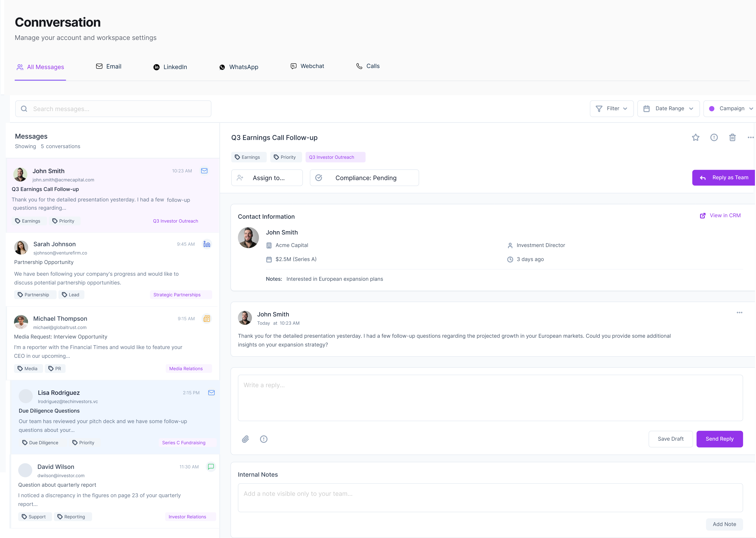Star the Q3 Earnings Call Follow-up conversation
This screenshot has width=756, height=538.
click(x=695, y=137)
